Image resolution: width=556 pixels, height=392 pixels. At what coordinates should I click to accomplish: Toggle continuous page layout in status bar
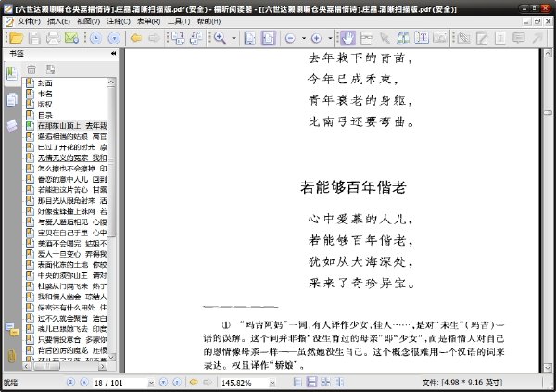(x=311, y=382)
